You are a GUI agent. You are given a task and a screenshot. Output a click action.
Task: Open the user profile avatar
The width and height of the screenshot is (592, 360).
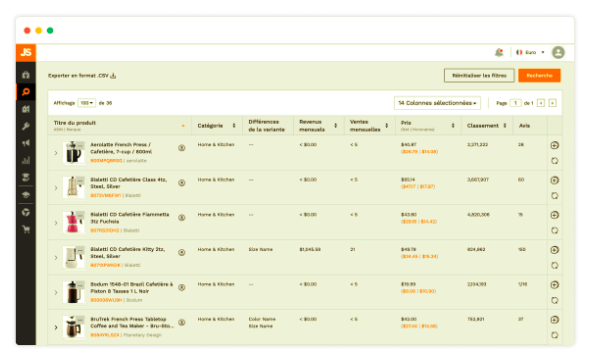(558, 52)
